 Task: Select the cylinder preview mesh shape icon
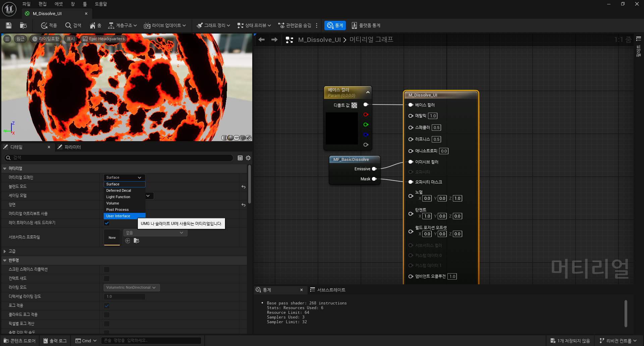pyautogui.click(x=224, y=138)
